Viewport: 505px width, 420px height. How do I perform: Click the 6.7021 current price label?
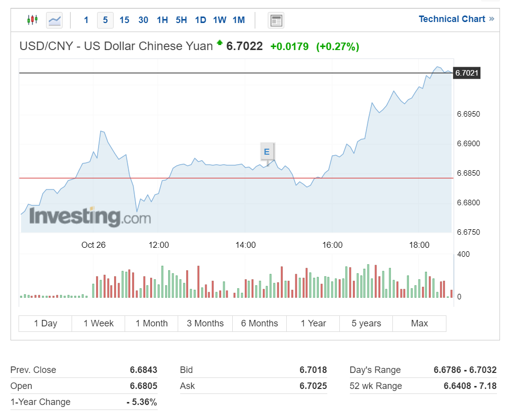pyautogui.click(x=466, y=73)
